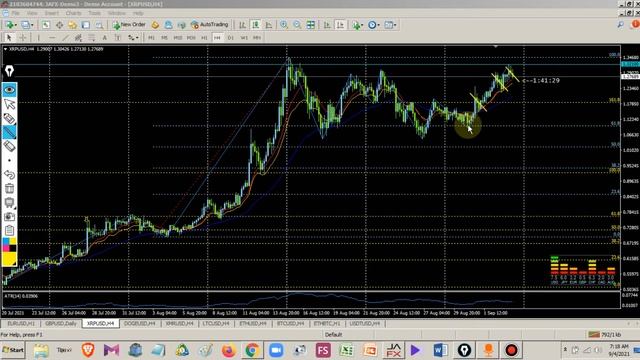The image size is (640, 360).
Task: Select the Fibonacci retracement tool
Action: [91, 38]
